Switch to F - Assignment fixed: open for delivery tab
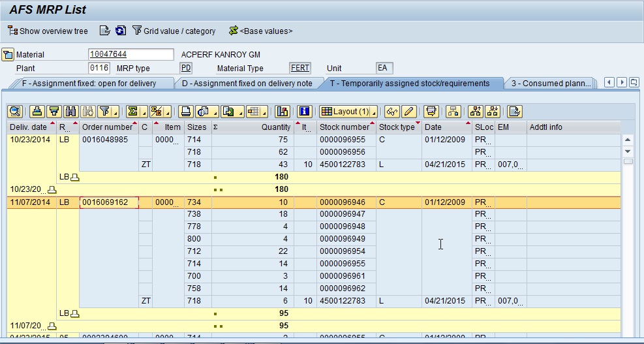Image resolution: width=644 pixels, height=344 pixels. (x=89, y=84)
